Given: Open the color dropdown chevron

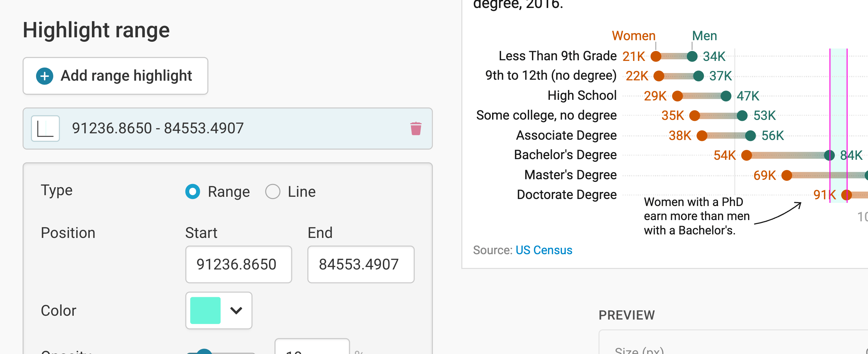Looking at the screenshot, I should 236,310.
